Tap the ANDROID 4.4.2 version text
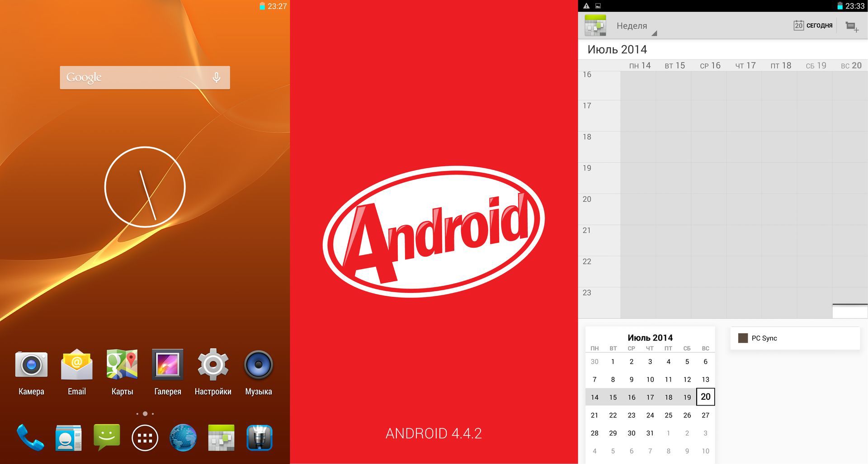 [434, 433]
